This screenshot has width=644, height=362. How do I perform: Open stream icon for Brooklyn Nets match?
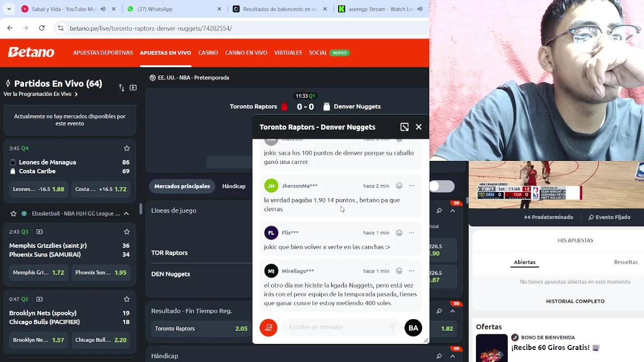pyautogui.click(x=39, y=299)
